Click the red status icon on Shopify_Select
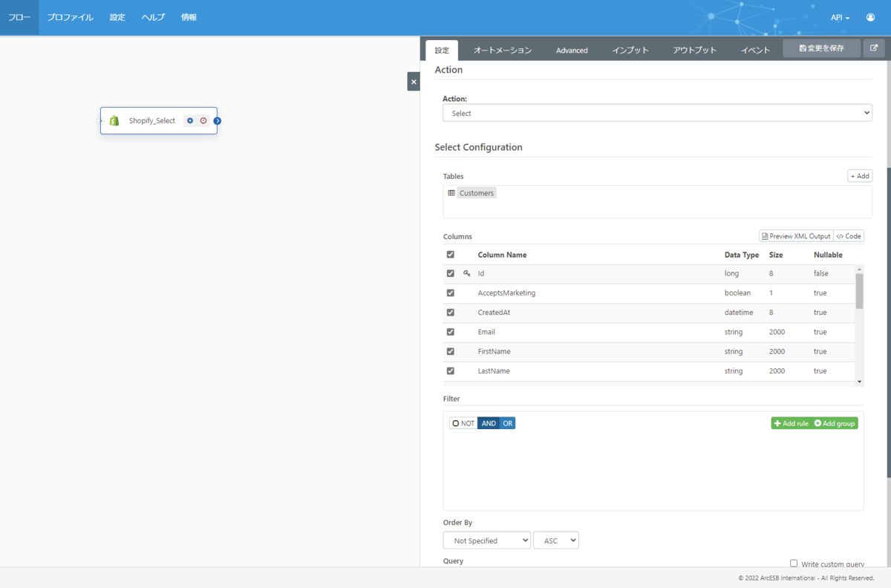The image size is (891, 588). (203, 120)
